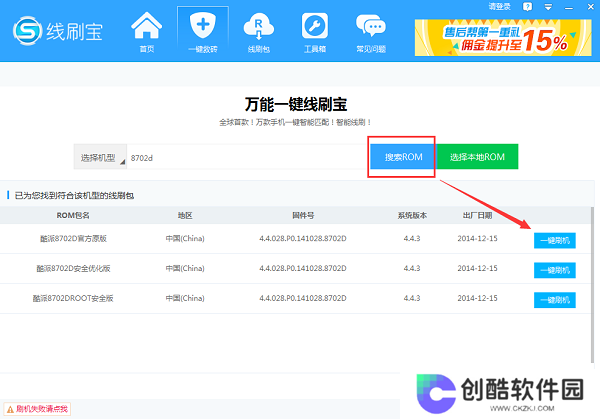Viewport: 600px width, 419px height.
Task: Click the 固件号 column header
Action: click(x=303, y=215)
